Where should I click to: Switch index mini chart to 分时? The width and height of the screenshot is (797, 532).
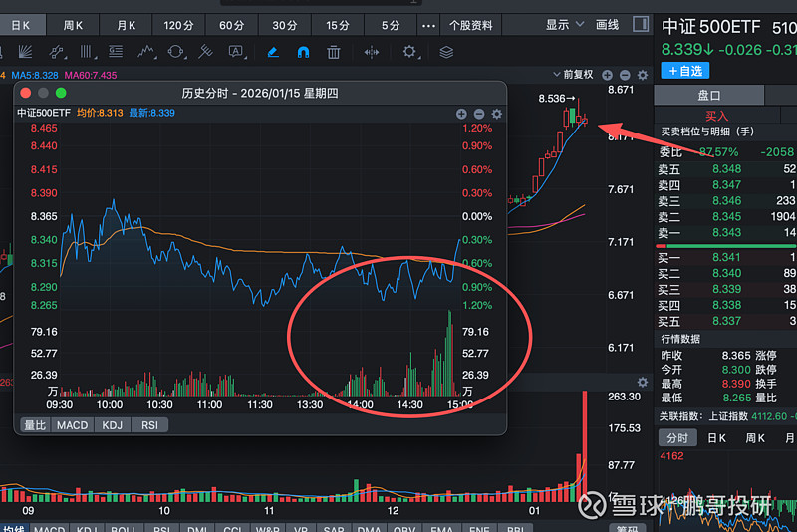tap(677, 438)
